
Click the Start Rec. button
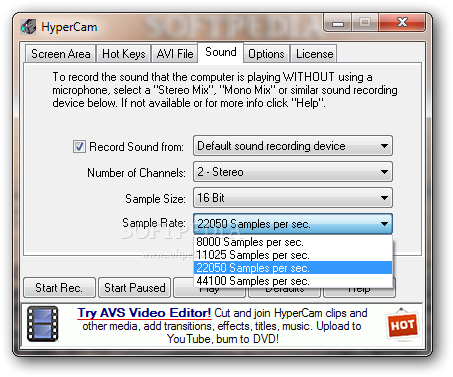point(59,287)
